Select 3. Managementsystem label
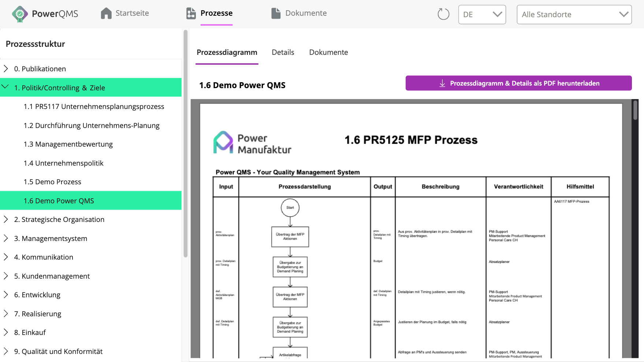Image resolution: width=644 pixels, height=362 pixels. coord(51,238)
